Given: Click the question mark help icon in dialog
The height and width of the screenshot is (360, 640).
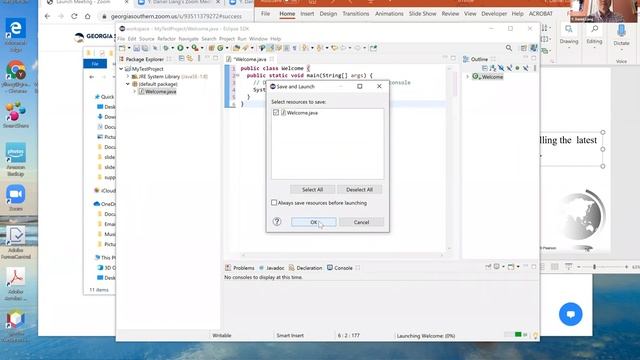Looking at the screenshot, I should click(x=277, y=222).
